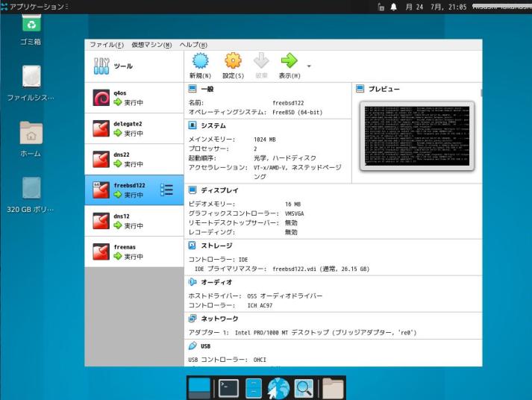Click the USB section plug icon
Viewport: 532px width, 400px height.
click(193, 346)
